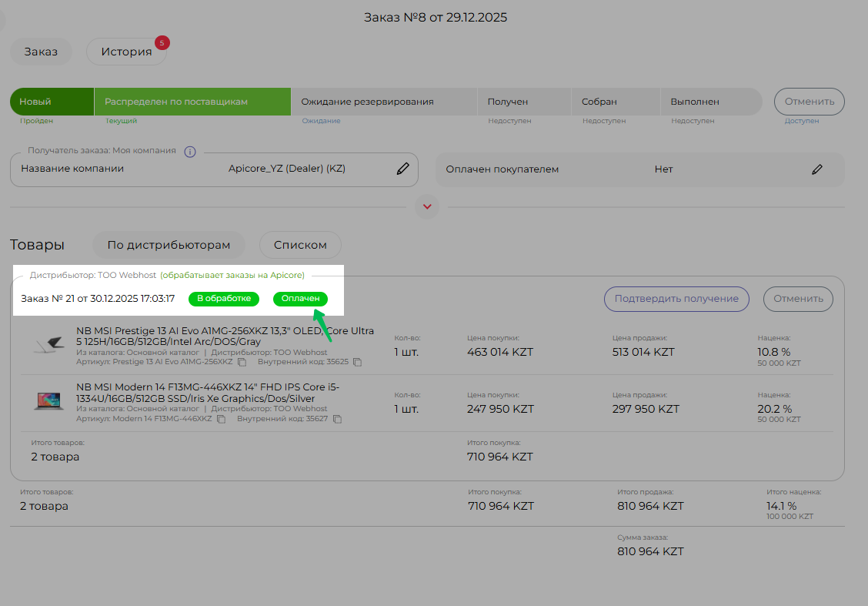Cancel distributor order № 21 with 'Отменить'
The width and height of the screenshot is (868, 606).
pos(797,299)
